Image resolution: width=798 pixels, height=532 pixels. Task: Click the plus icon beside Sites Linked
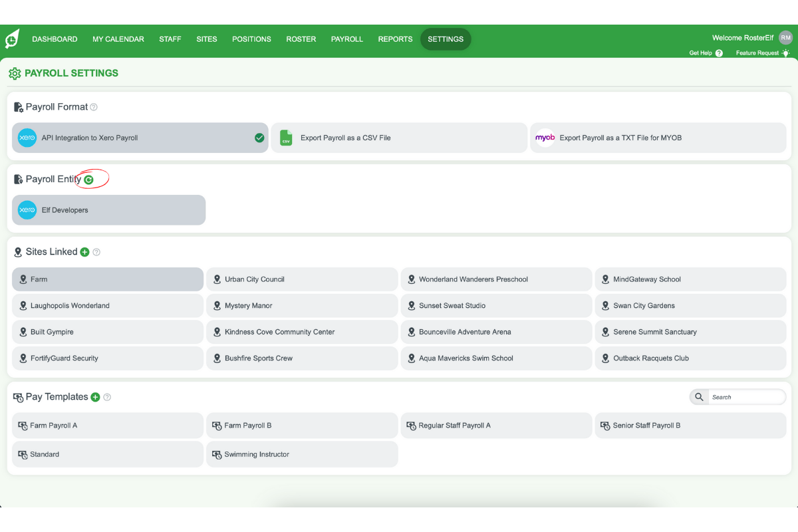click(84, 251)
